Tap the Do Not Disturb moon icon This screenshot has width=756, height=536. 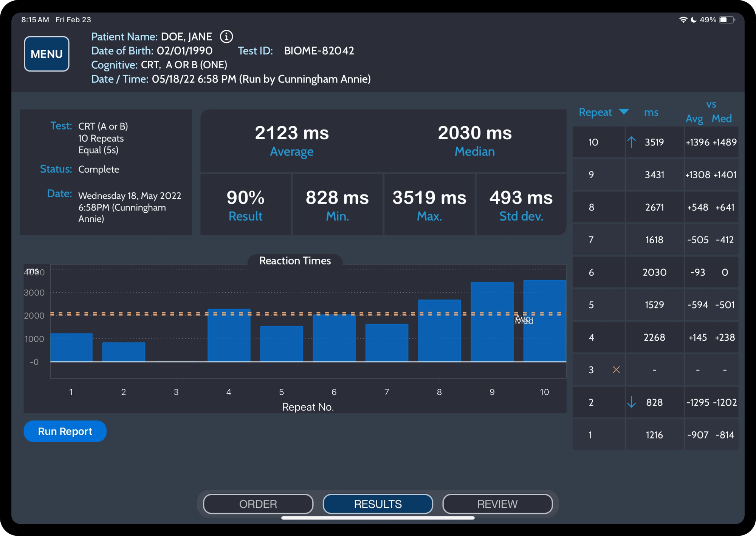[x=694, y=20]
